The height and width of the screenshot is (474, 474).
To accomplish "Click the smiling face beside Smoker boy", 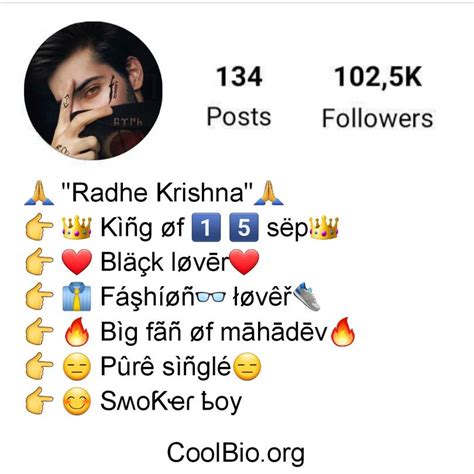I will [x=77, y=401].
